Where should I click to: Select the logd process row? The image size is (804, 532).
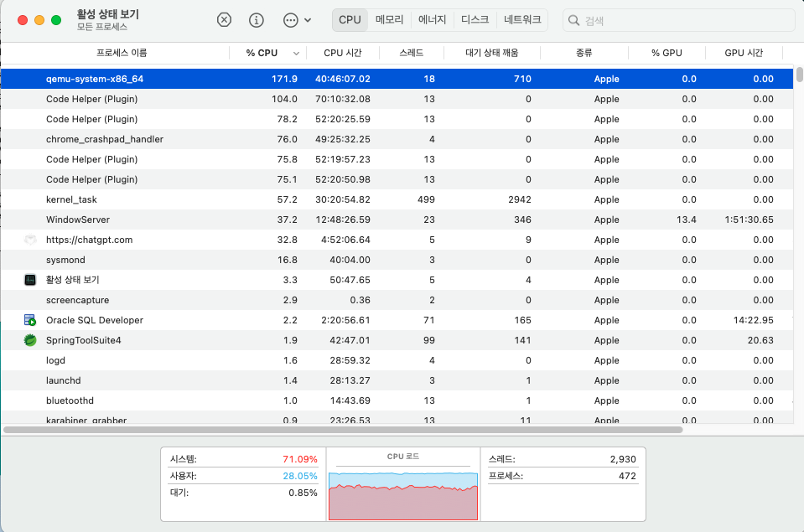(397, 360)
